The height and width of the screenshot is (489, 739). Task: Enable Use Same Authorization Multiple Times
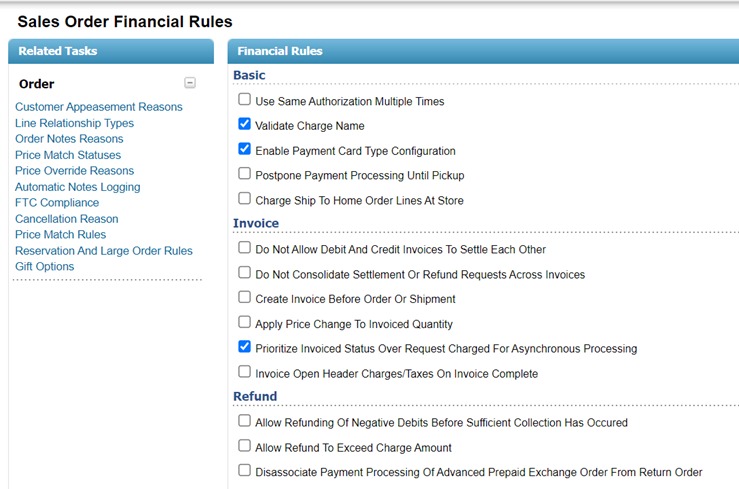pos(244,100)
